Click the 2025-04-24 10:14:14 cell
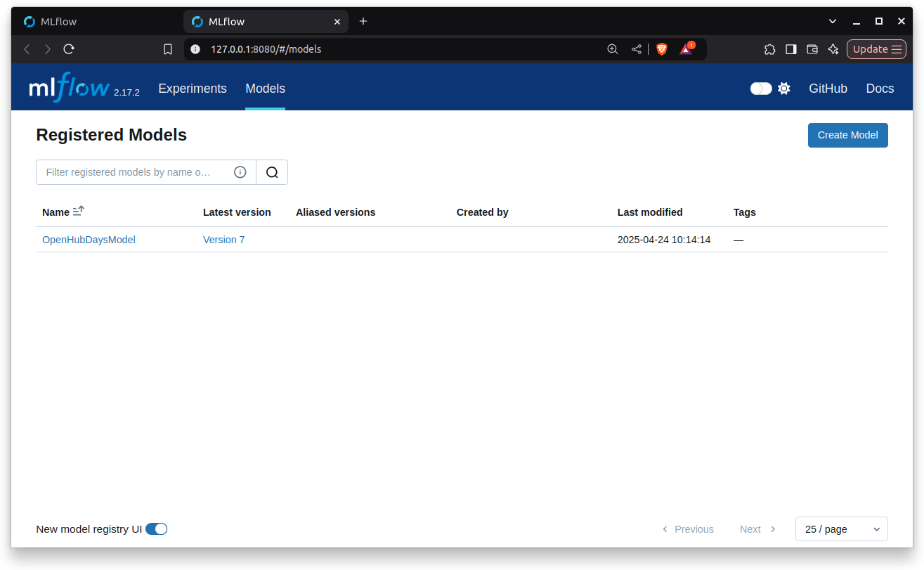The height and width of the screenshot is (570, 924). (x=664, y=240)
